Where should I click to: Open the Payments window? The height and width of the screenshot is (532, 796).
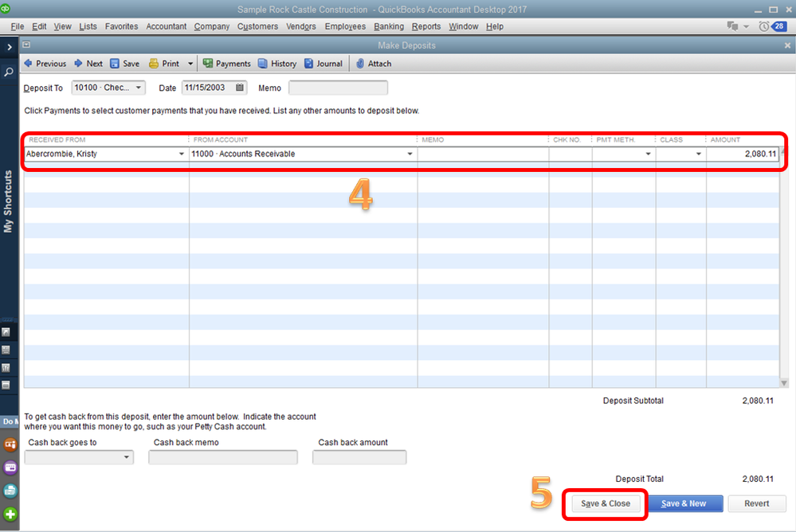(x=226, y=64)
